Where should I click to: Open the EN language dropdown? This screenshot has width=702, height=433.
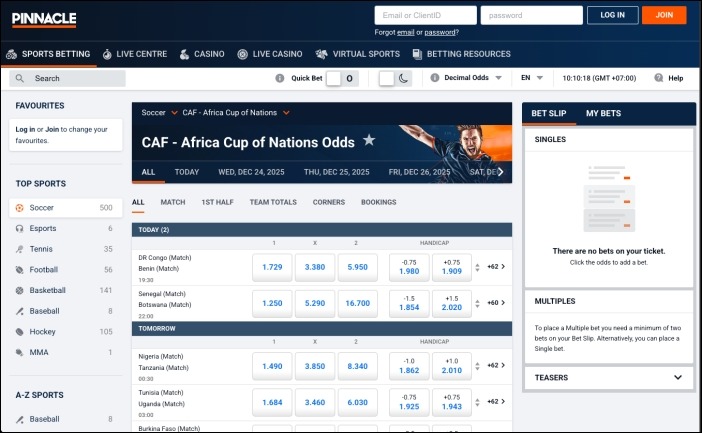point(532,78)
